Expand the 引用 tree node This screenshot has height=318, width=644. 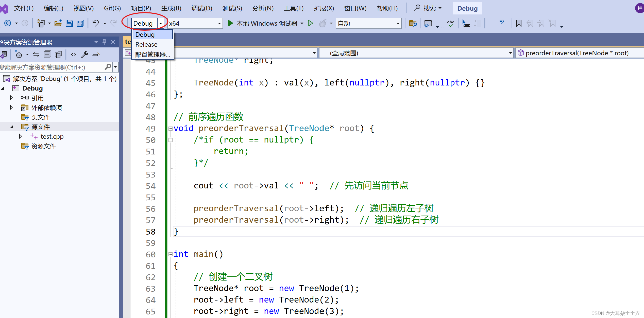coord(11,98)
